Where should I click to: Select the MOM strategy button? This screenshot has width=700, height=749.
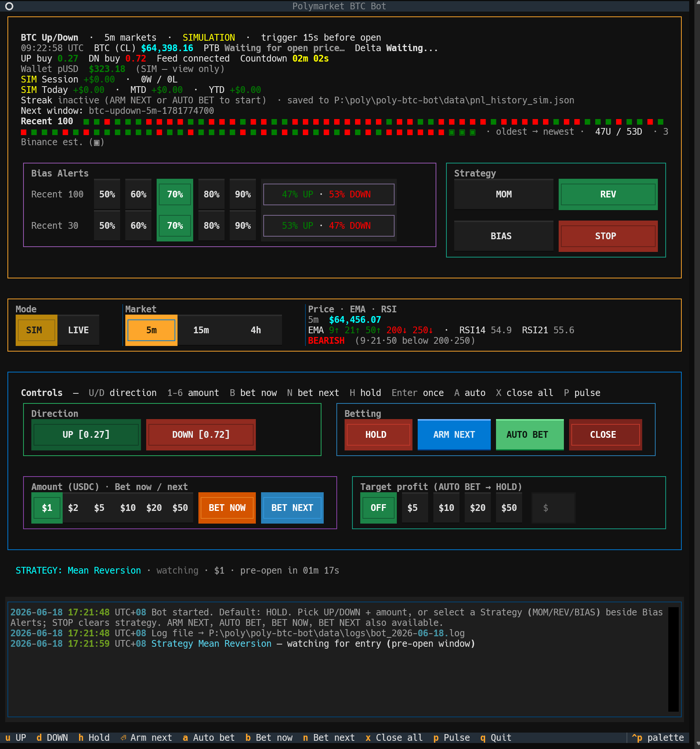(503, 194)
